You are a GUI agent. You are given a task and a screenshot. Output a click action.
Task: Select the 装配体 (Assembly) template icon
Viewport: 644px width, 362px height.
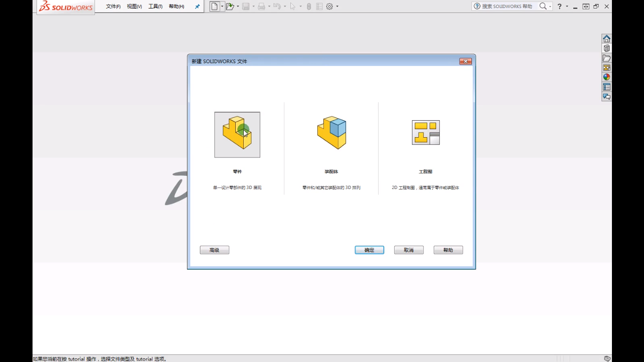click(331, 133)
